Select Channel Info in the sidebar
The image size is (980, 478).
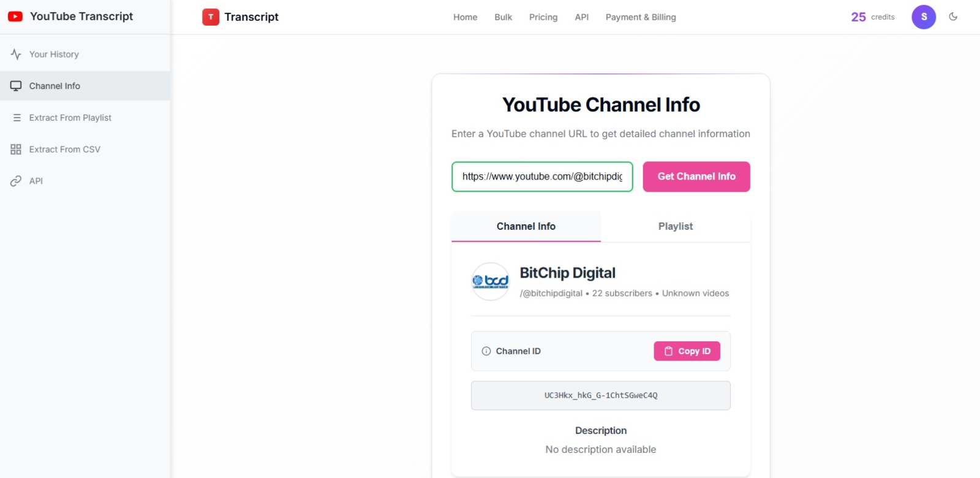[55, 86]
